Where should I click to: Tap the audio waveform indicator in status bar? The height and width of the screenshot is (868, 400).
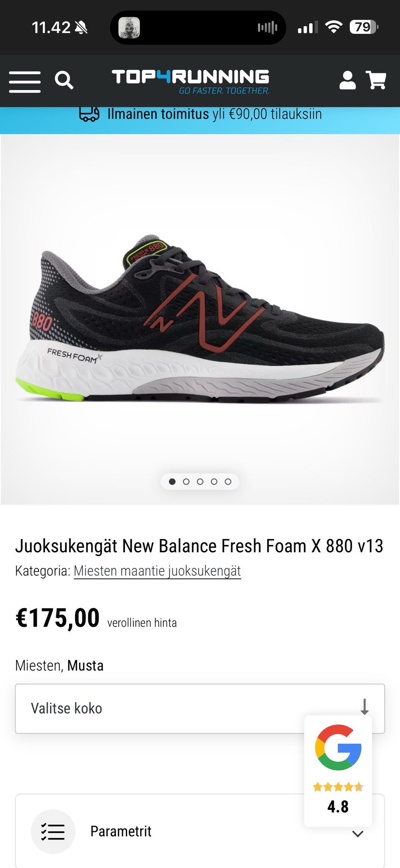click(267, 28)
